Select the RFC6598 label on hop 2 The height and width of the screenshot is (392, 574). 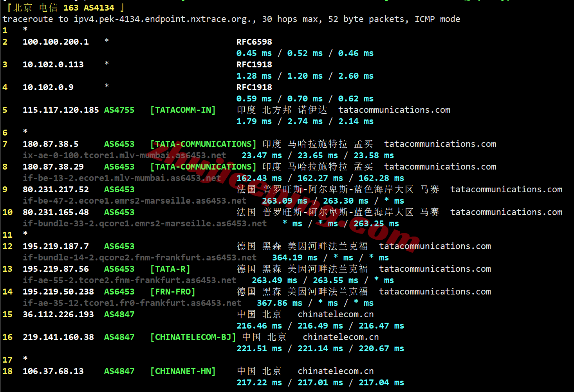pos(254,42)
